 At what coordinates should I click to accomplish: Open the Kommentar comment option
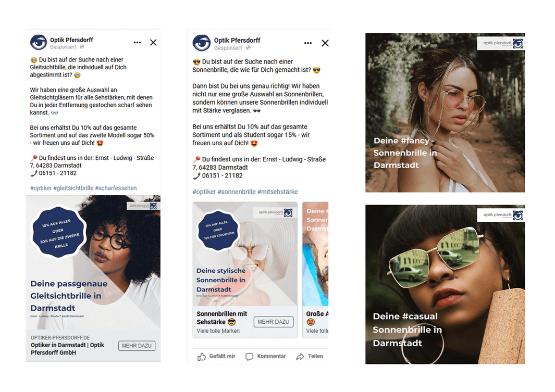pos(265,356)
